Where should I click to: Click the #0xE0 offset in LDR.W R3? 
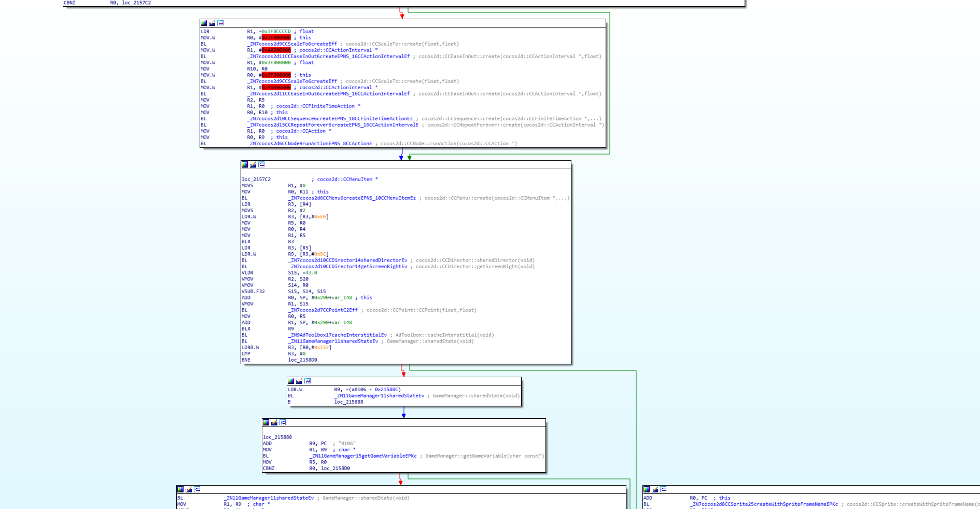(320, 217)
